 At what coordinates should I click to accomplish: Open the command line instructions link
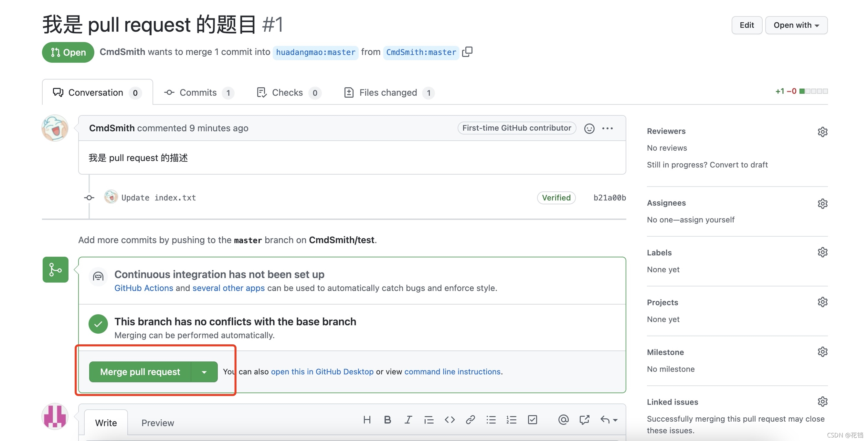[452, 371]
